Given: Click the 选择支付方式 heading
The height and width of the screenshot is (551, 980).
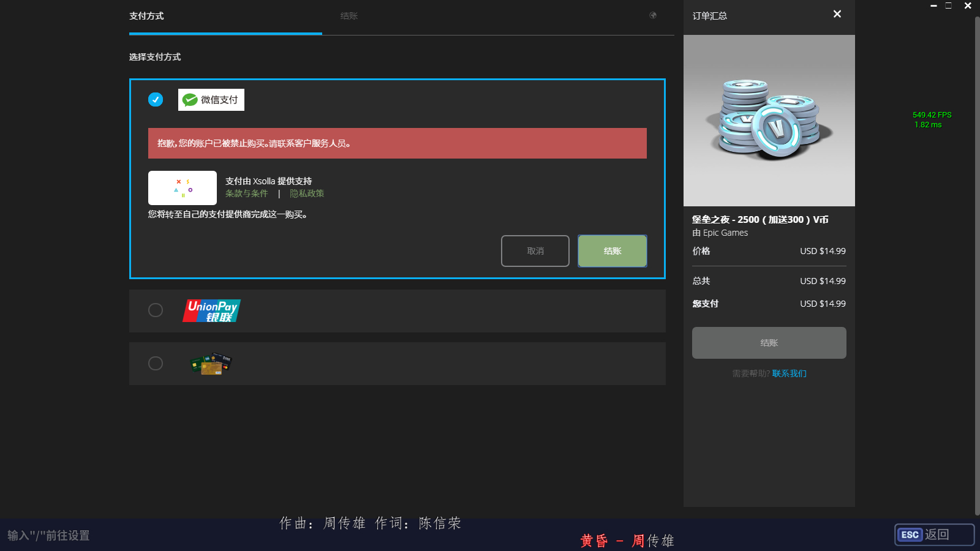Looking at the screenshot, I should click(155, 57).
